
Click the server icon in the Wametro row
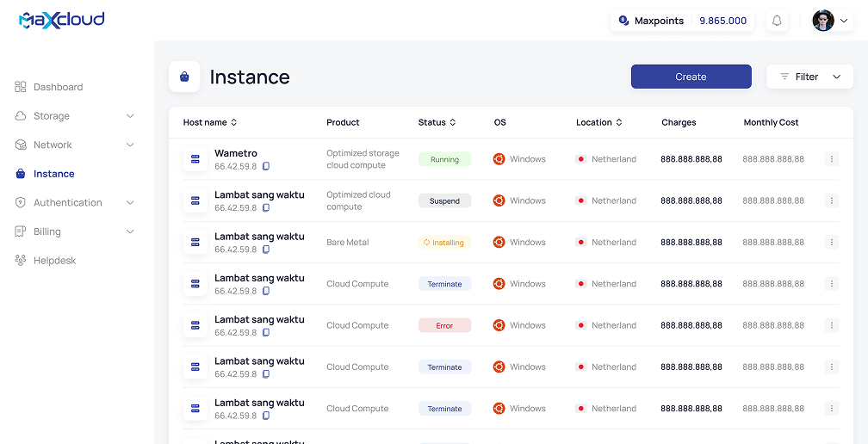pos(195,159)
